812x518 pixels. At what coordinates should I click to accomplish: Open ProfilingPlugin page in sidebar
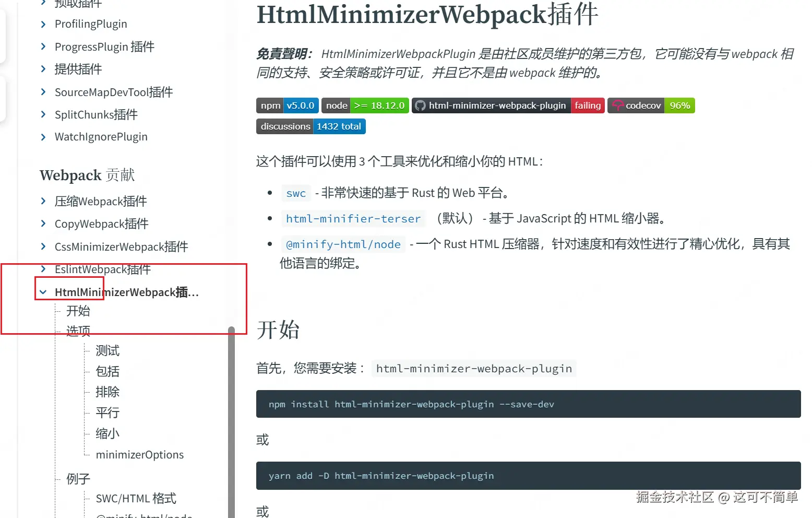91,24
